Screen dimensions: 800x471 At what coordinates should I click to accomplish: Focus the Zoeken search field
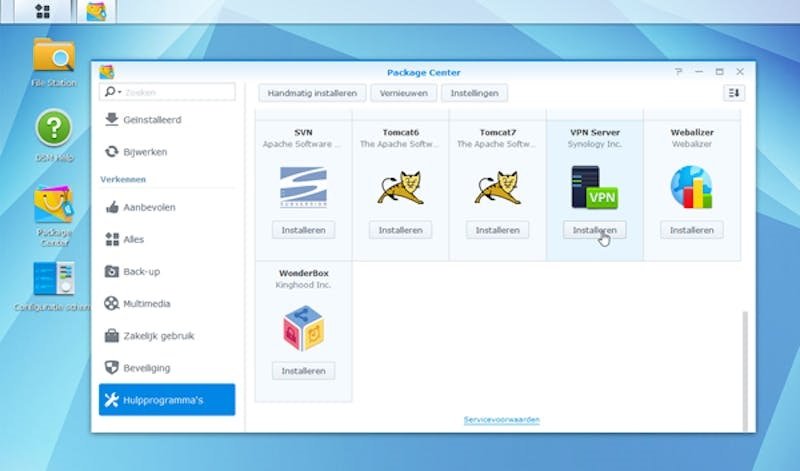167,92
